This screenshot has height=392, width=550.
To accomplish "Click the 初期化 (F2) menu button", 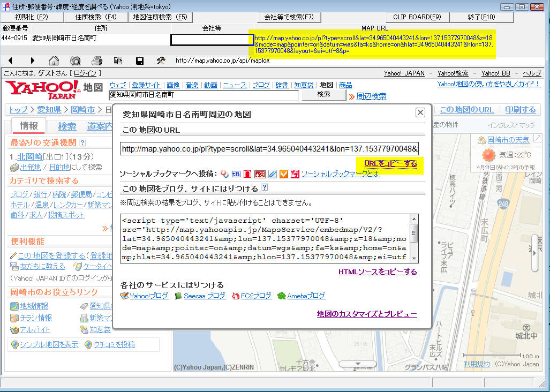I will point(32,17).
